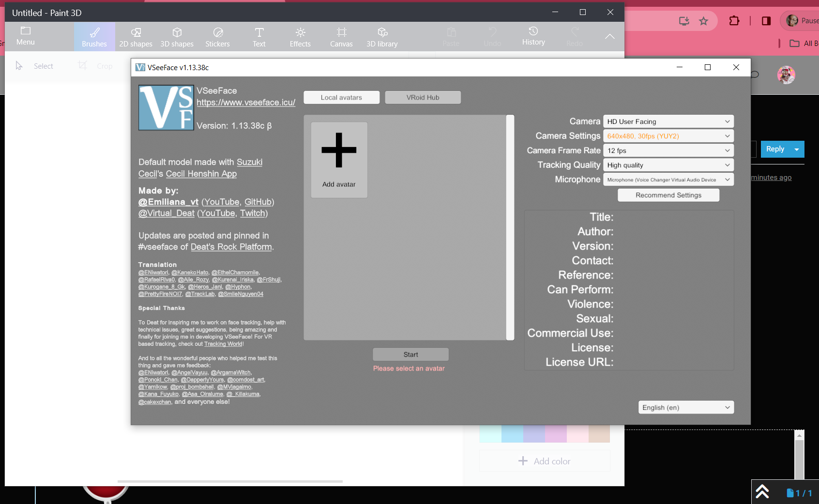
Task: Open the Tracking World link
Action: [223, 344]
